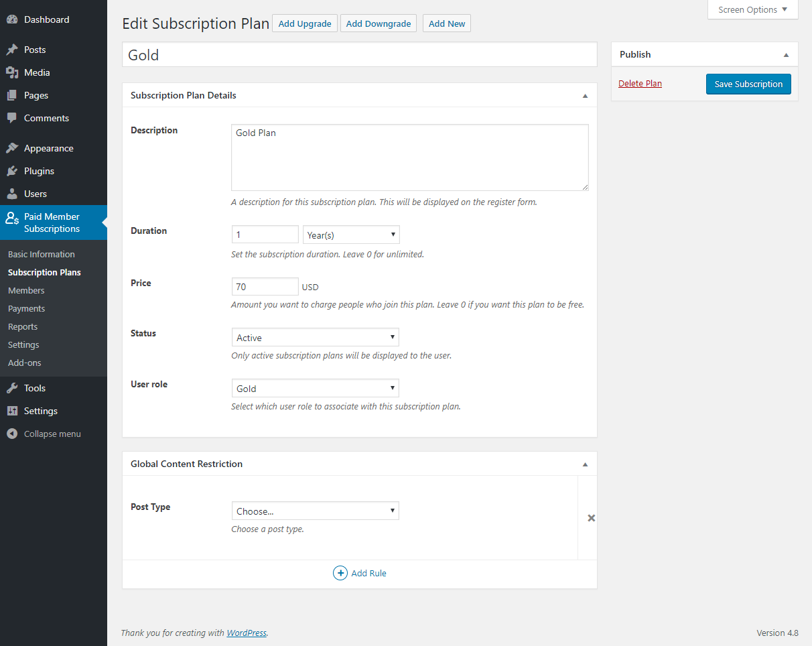The width and height of the screenshot is (812, 646).
Task: Select the Posts pushpin icon
Action: coord(14,49)
